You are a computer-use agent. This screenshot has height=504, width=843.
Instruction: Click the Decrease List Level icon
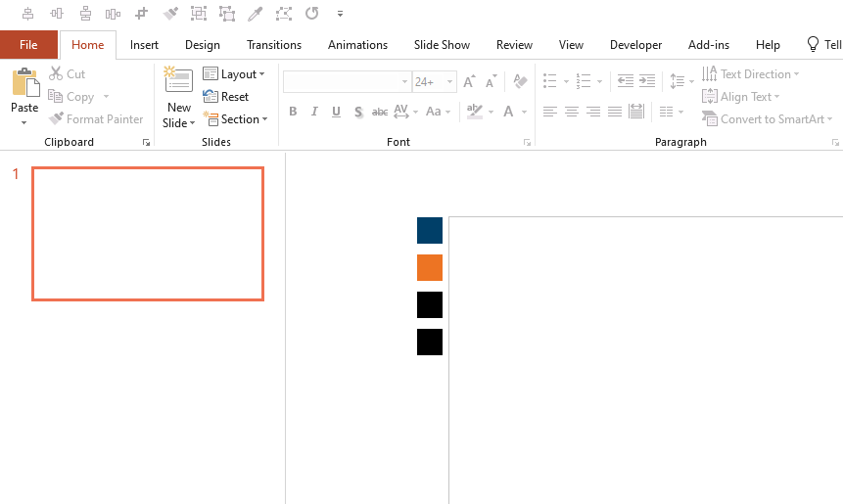[x=626, y=81]
